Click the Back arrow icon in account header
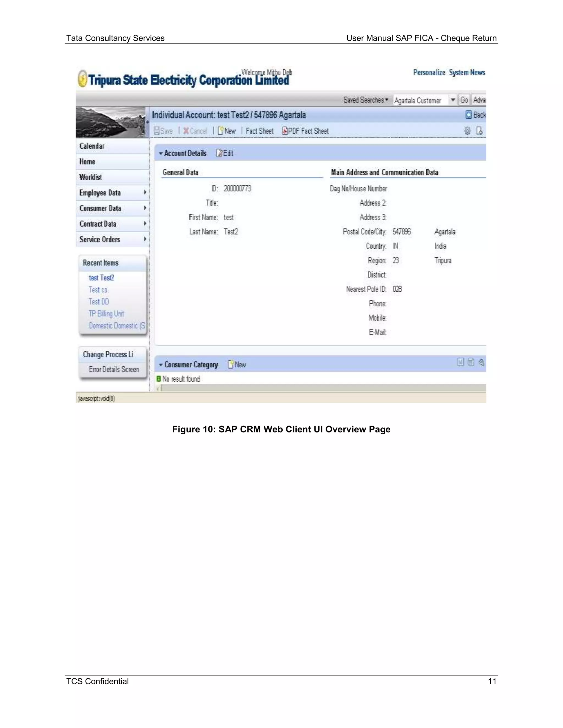The image size is (563, 728). coord(469,115)
